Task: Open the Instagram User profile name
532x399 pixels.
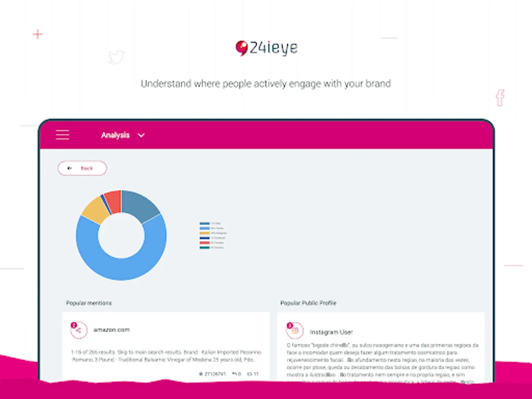Action: (331, 332)
